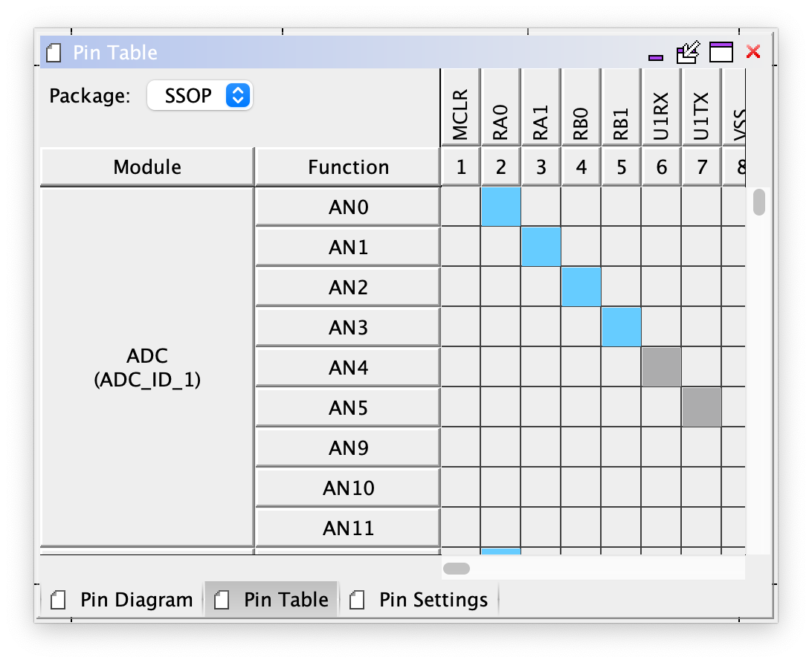This screenshot has width=812, height=663.
Task: Maximize the Pin Table panel
Action: pos(721,52)
